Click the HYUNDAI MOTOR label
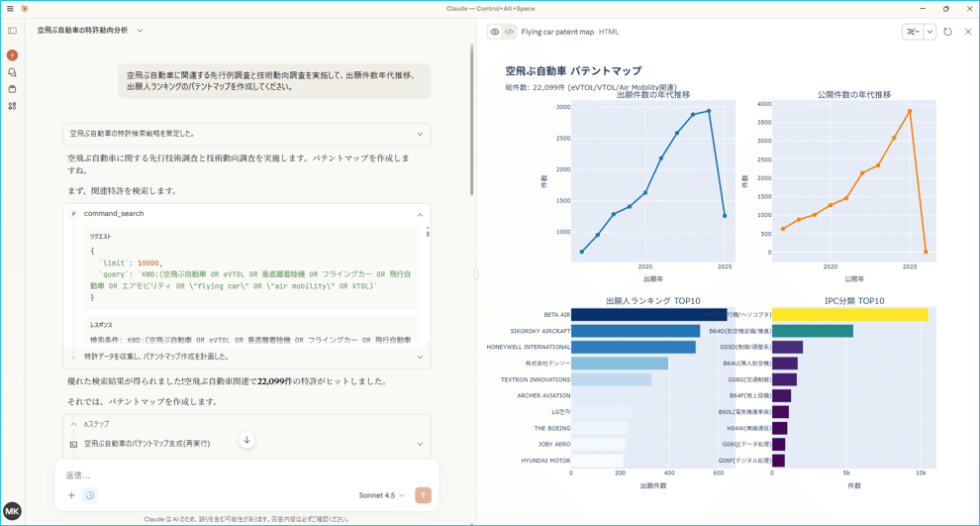This screenshot has height=526, width=980. coord(545,461)
